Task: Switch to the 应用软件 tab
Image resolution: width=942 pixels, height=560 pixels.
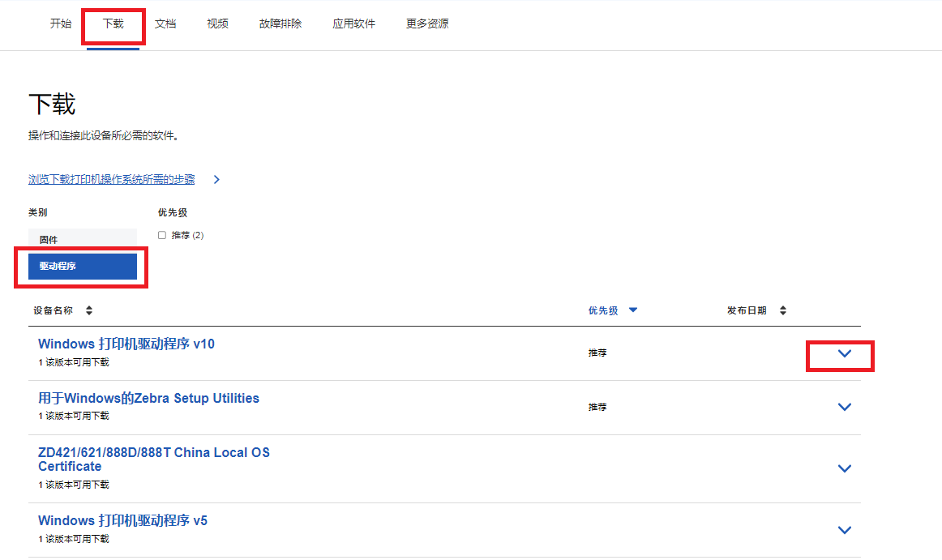Action: pyautogui.click(x=353, y=24)
